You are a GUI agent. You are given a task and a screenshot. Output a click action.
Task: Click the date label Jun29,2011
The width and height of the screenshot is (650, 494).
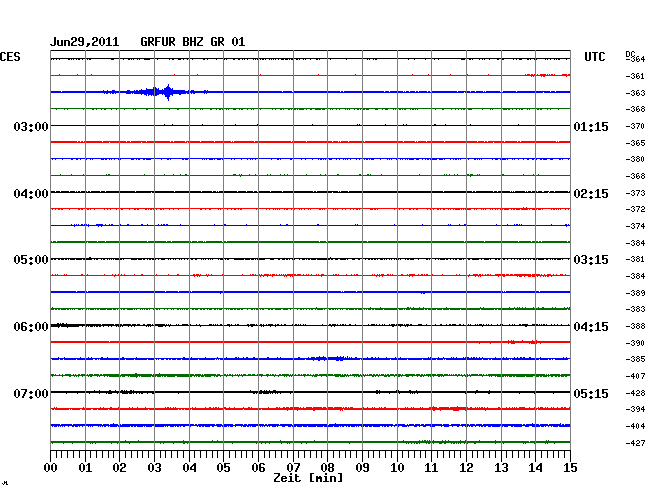tap(84, 42)
